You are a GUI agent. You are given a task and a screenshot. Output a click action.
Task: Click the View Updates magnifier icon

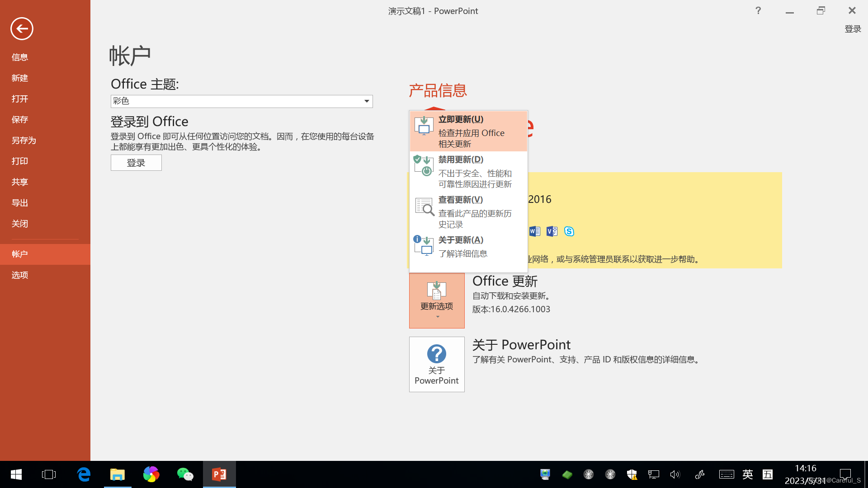(x=425, y=206)
